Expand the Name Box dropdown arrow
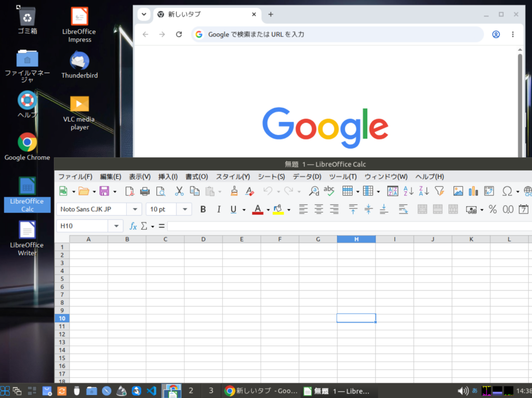The width and height of the screenshot is (532, 398). (116, 226)
